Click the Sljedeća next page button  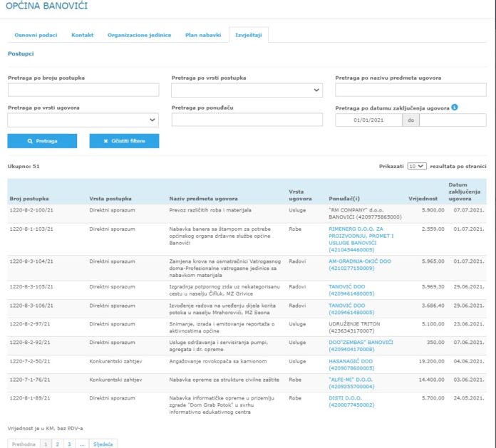[x=104, y=444]
